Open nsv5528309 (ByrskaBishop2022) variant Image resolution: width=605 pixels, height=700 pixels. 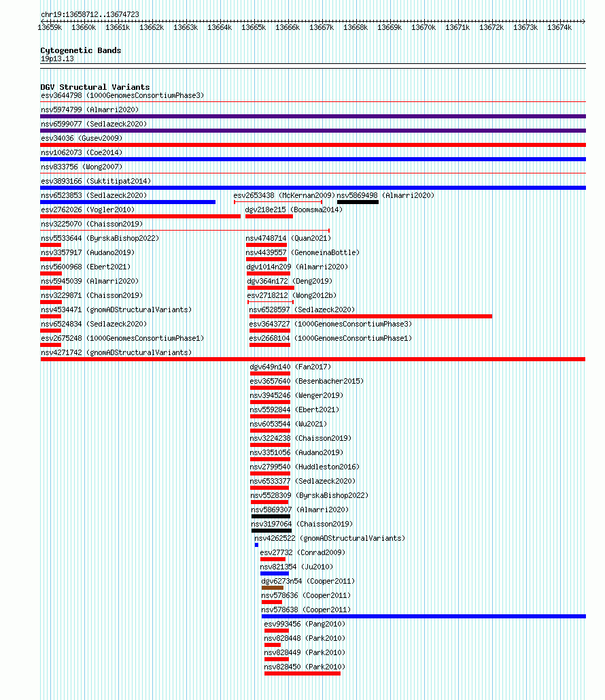click(310, 495)
